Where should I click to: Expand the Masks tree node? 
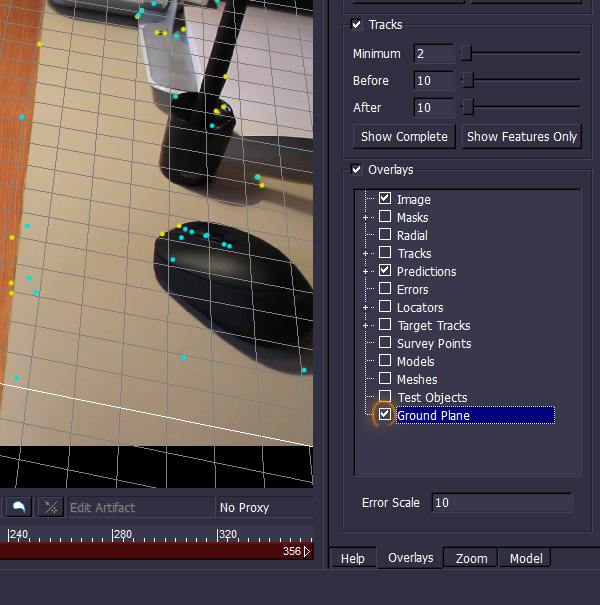365,218
